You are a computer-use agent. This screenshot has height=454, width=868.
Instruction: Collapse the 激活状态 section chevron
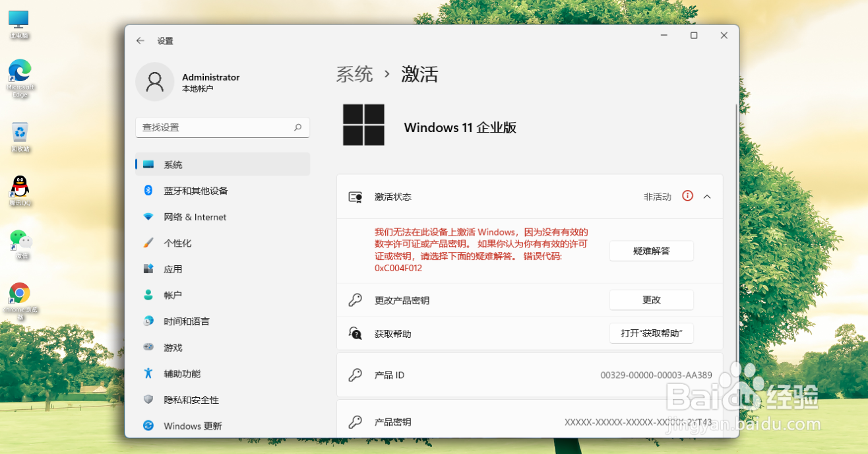click(x=707, y=196)
